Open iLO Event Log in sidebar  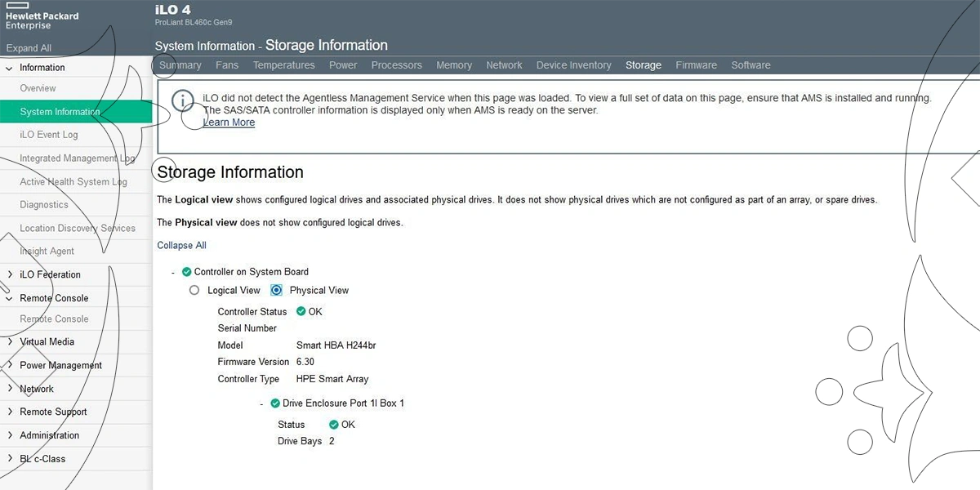coord(49,135)
